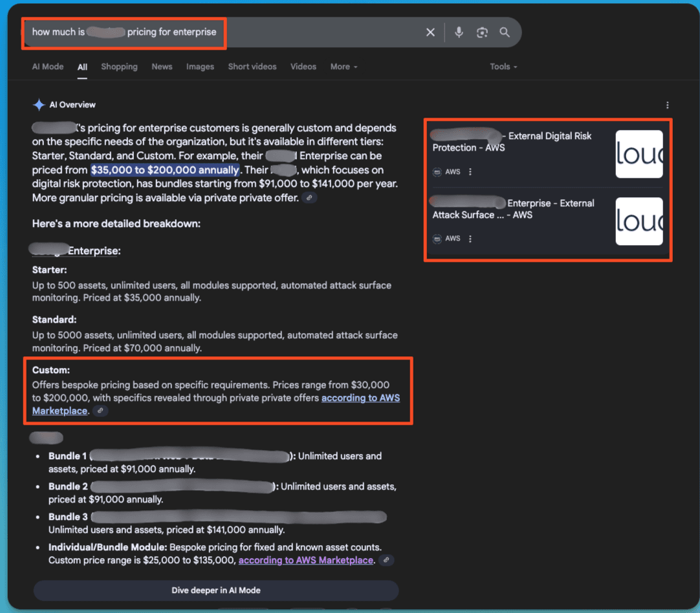The height and width of the screenshot is (613, 700).
Task: Open the Images tab
Action: tap(200, 67)
